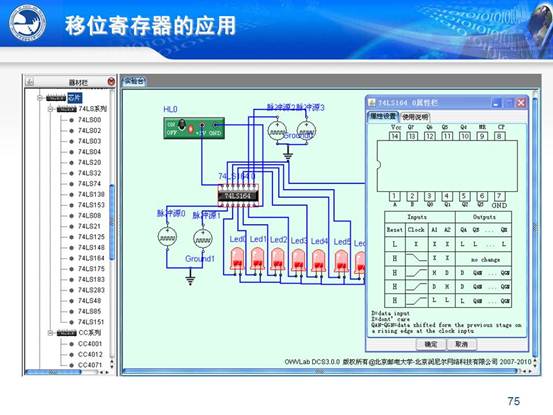Select 74LS03 in the component tree
Screen dimensions: 553x415
(89, 141)
